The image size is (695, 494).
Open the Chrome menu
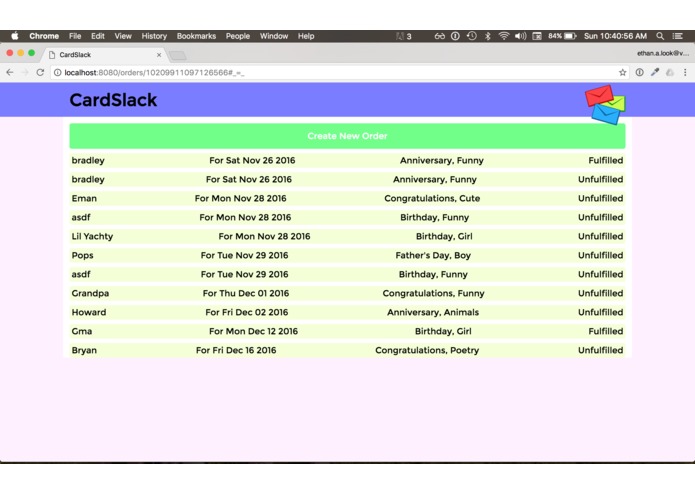pyautogui.click(x=44, y=36)
